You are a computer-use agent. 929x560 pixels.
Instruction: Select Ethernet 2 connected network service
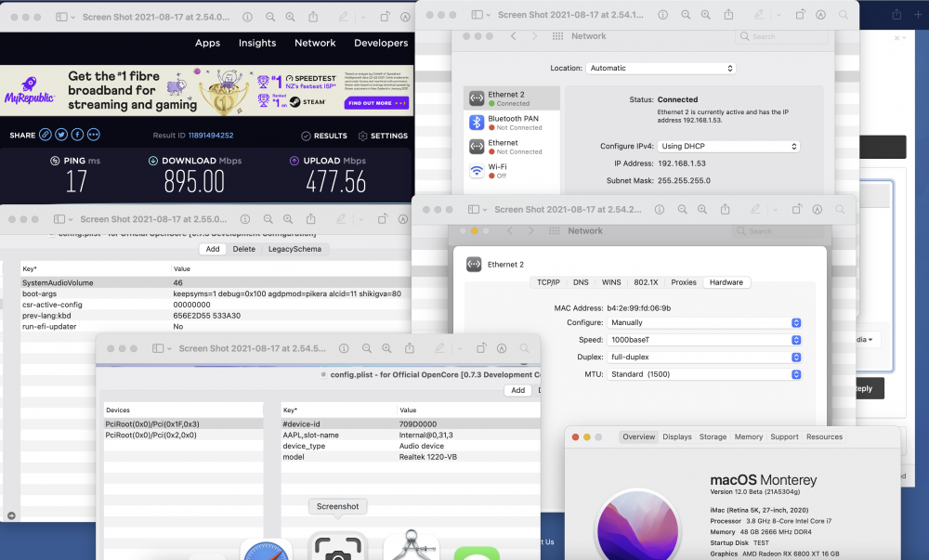(x=512, y=98)
